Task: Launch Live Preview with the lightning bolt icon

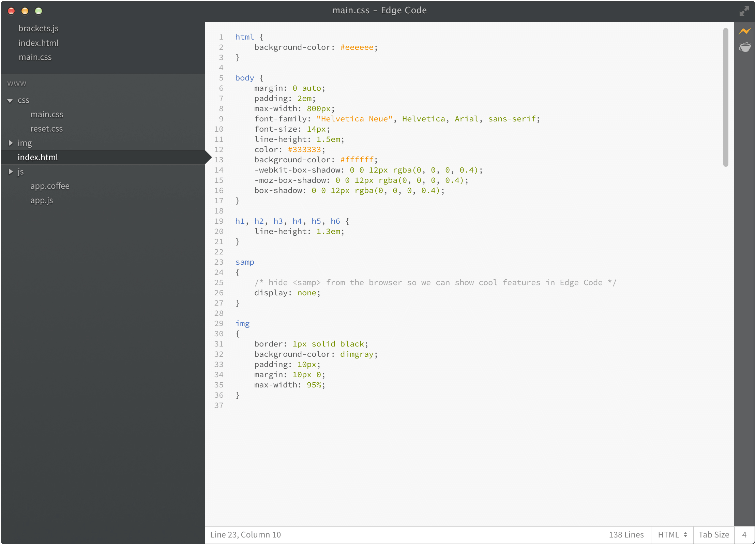Action: (745, 31)
